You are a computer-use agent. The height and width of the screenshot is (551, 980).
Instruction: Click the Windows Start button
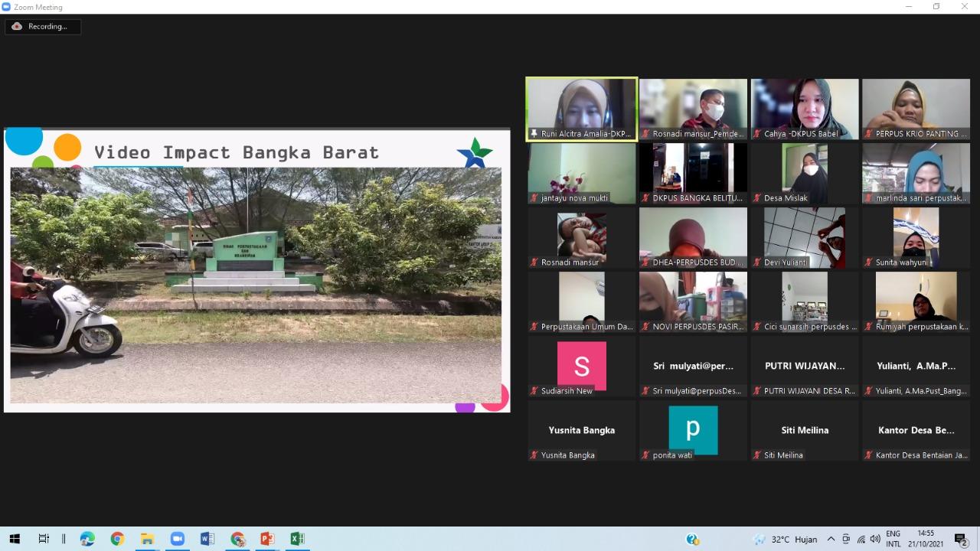(x=15, y=539)
